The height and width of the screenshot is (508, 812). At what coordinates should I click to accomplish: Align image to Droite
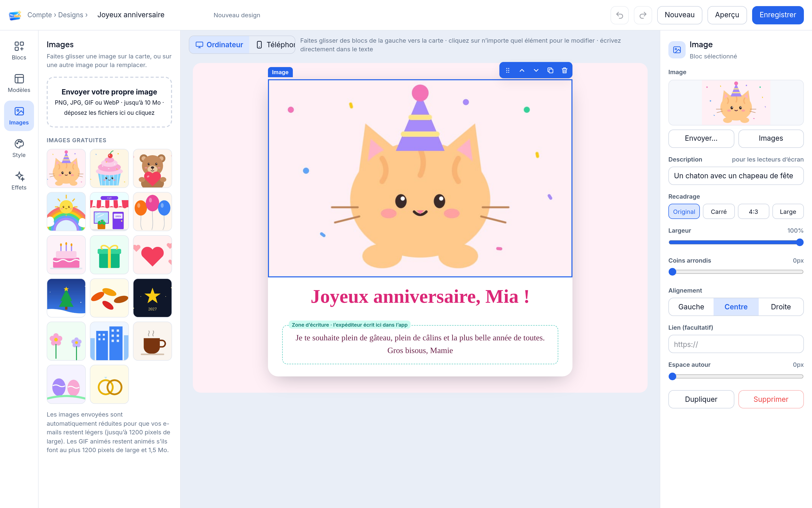pos(781,307)
